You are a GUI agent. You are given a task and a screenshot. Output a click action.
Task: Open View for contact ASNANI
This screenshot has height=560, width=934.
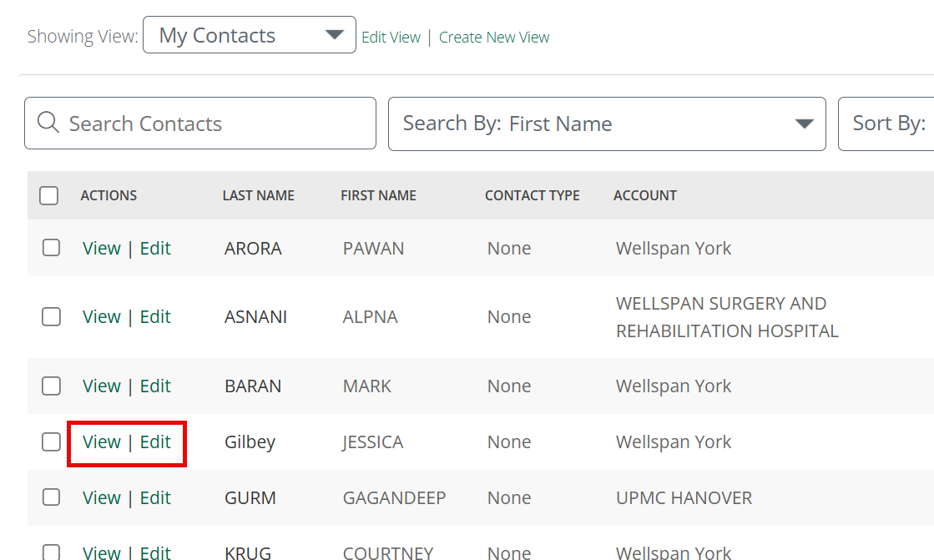(x=102, y=317)
